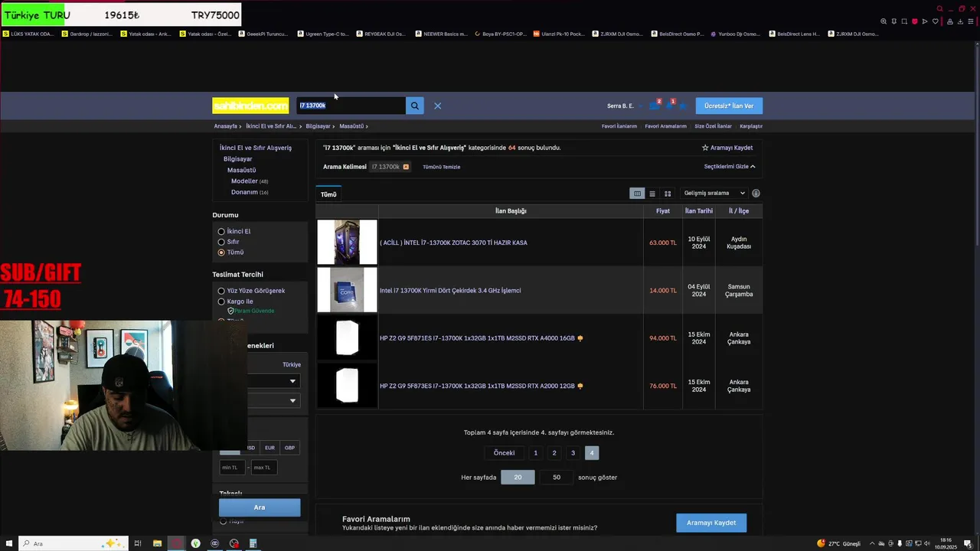The width and height of the screenshot is (980, 551).
Task: Show 20 results per page
Action: tap(518, 478)
